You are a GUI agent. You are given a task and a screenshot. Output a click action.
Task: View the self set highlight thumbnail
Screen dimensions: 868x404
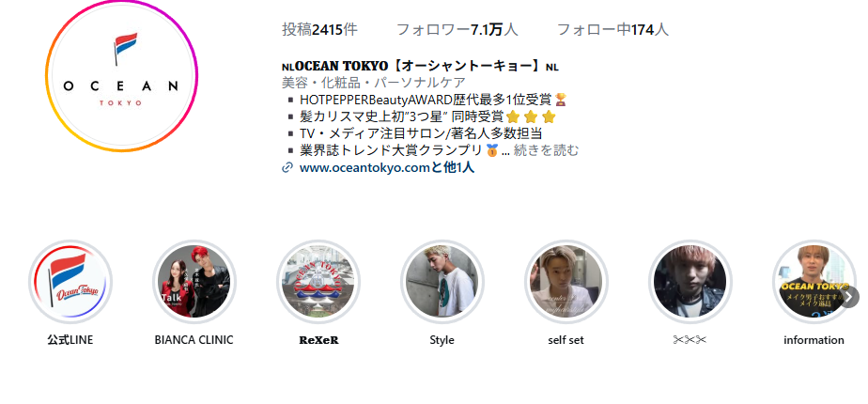click(566, 281)
